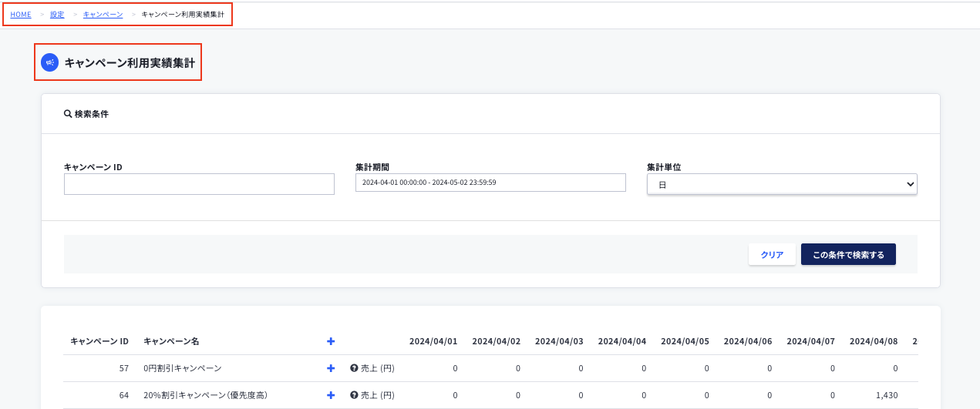Click the 集計単位 field label

pos(664,166)
